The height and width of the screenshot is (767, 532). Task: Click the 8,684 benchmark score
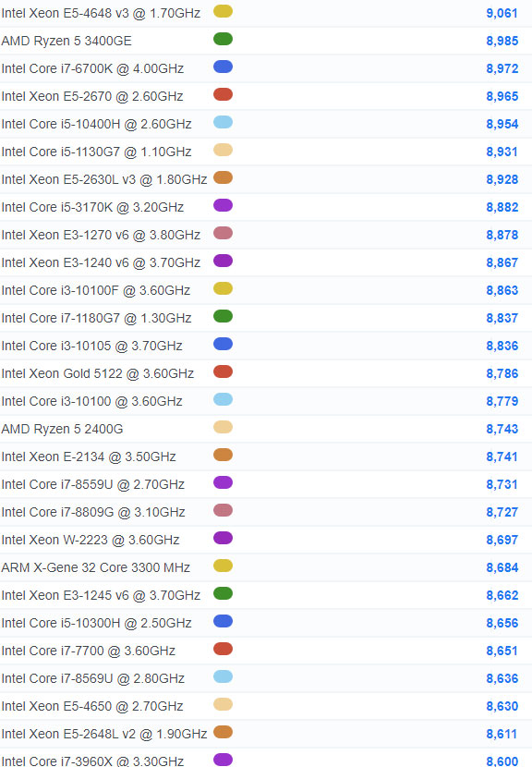[502, 567]
